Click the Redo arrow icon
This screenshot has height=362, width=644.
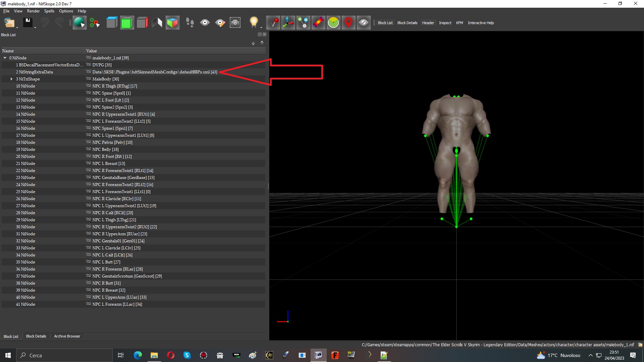pos(59,23)
